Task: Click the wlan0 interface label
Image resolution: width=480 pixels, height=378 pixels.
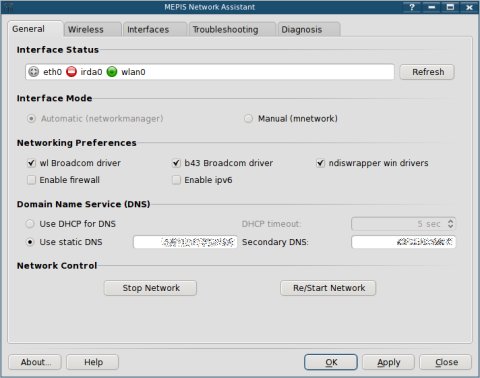Action: click(133, 72)
